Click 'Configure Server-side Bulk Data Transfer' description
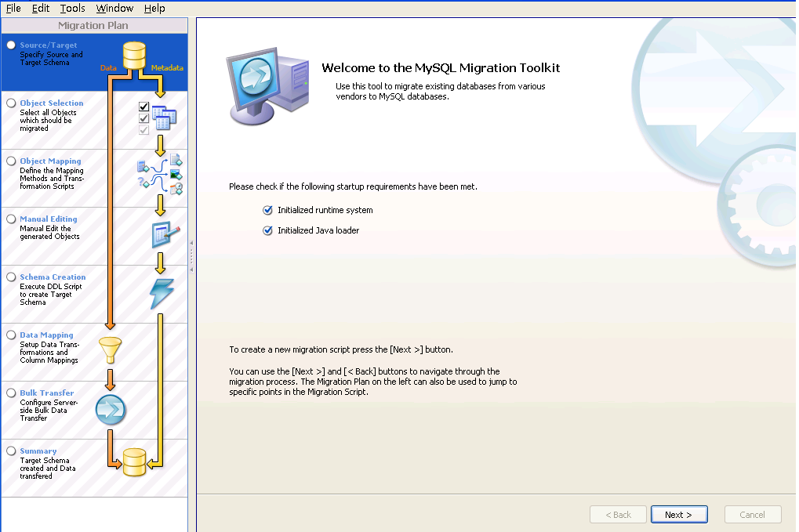The image size is (799, 532). [49, 411]
